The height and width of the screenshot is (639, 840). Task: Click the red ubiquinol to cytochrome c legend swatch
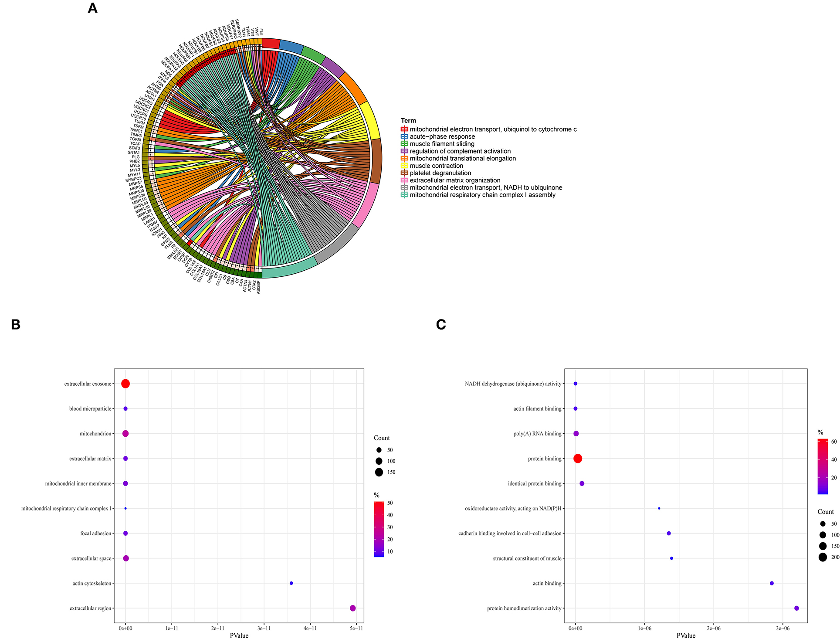tap(404, 129)
